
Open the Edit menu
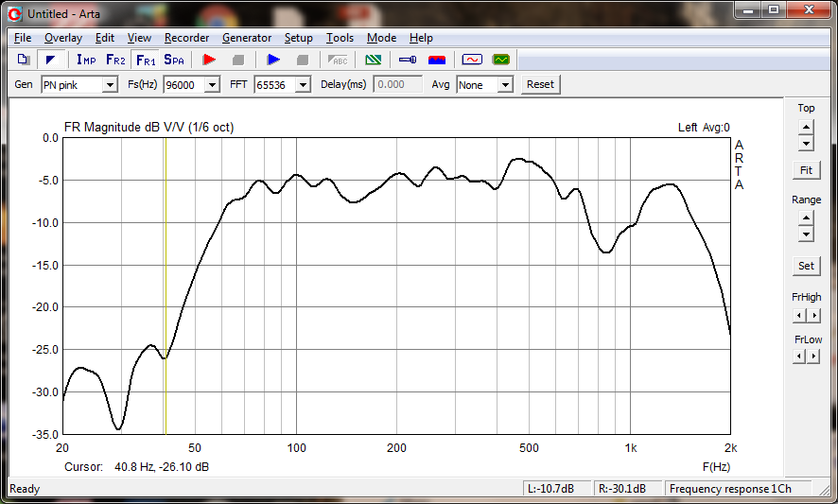(105, 38)
